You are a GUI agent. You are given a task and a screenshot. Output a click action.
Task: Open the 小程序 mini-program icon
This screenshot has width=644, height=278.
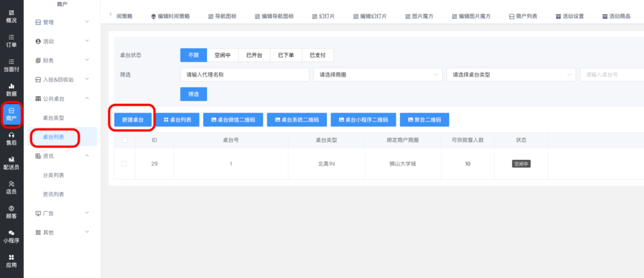(11, 236)
